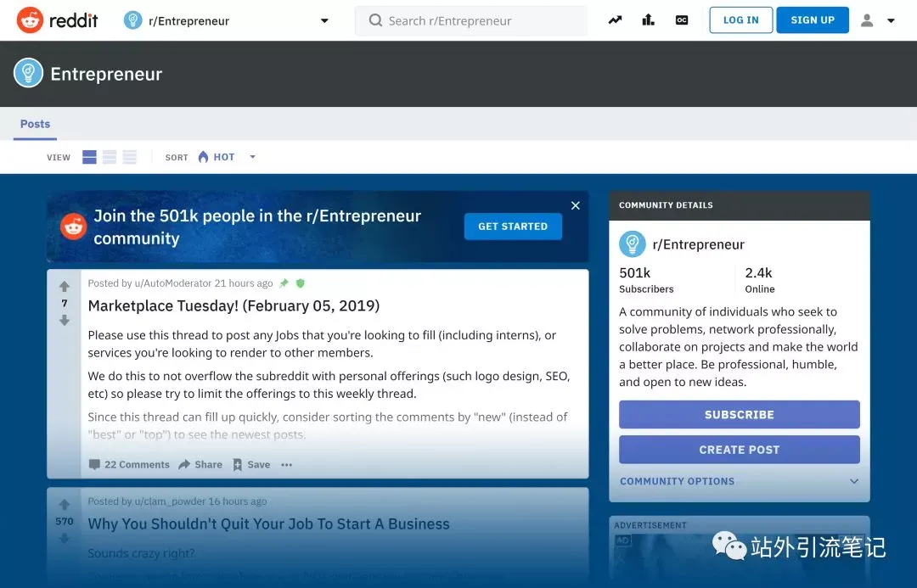Image resolution: width=917 pixels, height=588 pixels.
Task: Switch to compact view layout
Action: click(129, 157)
